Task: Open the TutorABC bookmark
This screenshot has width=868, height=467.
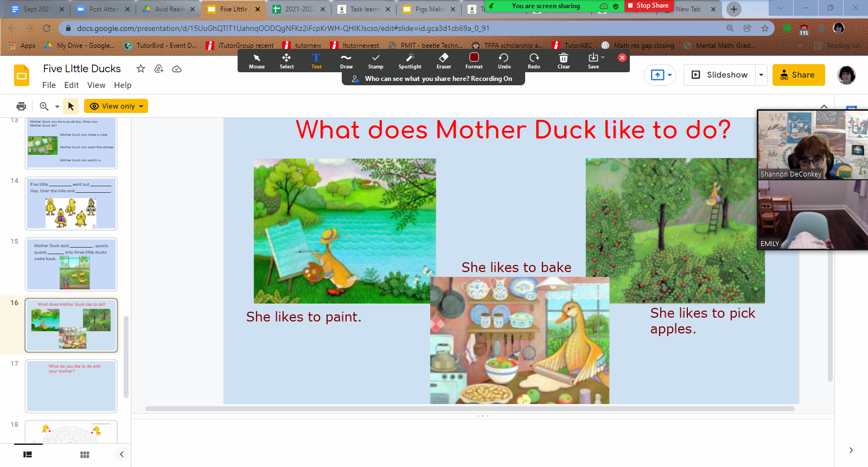Action: pyautogui.click(x=572, y=46)
